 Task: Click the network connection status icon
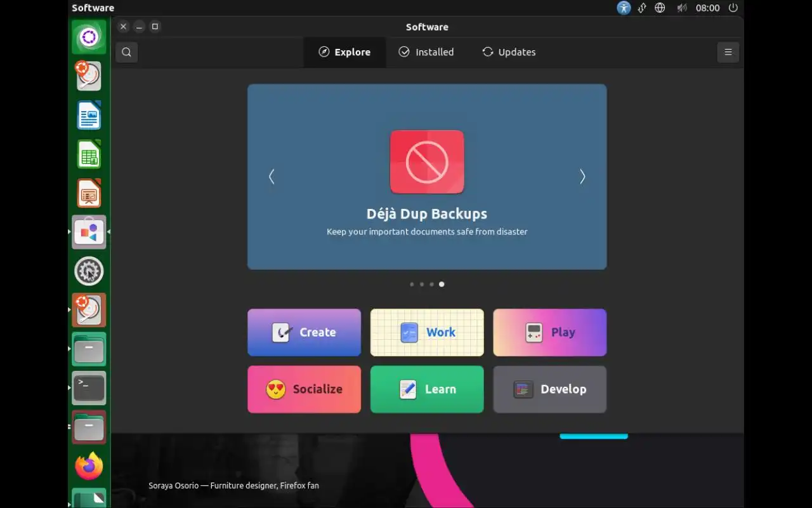click(642, 8)
